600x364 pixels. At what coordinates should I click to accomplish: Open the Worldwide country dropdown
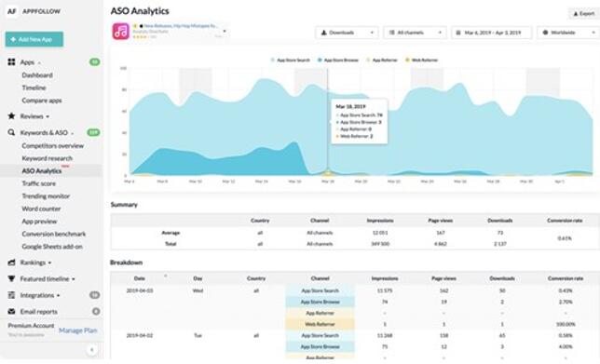pos(568,33)
